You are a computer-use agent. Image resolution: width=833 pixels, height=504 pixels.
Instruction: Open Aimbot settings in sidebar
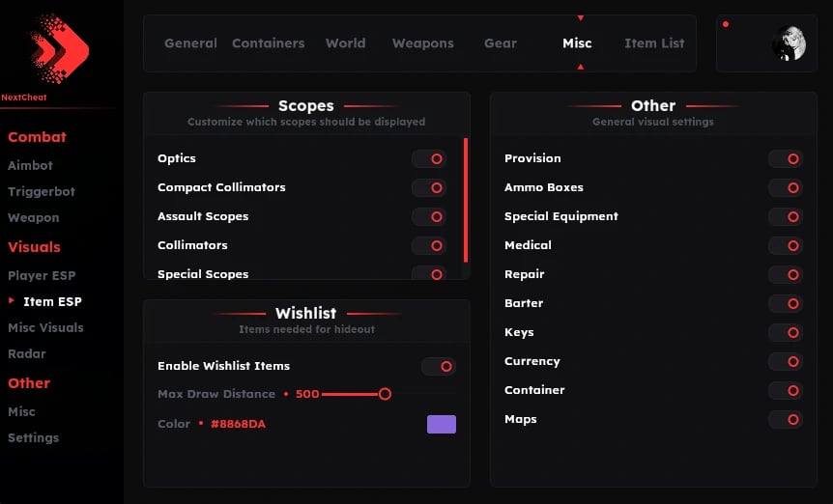[x=30, y=165]
